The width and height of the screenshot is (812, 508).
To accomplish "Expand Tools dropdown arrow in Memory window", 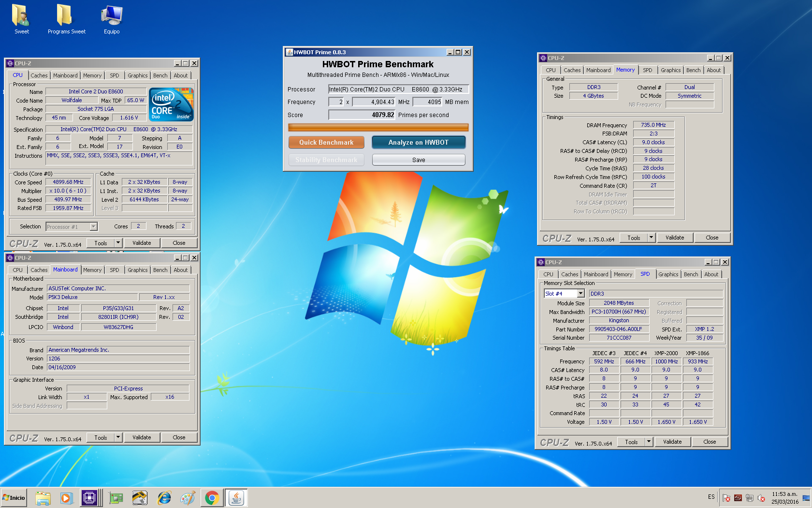I will (x=651, y=238).
